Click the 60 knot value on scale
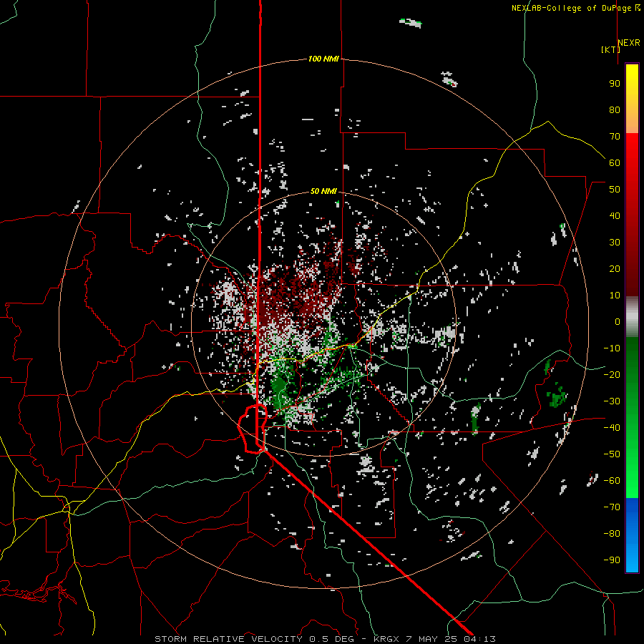The width and height of the screenshot is (644, 644). click(x=615, y=163)
